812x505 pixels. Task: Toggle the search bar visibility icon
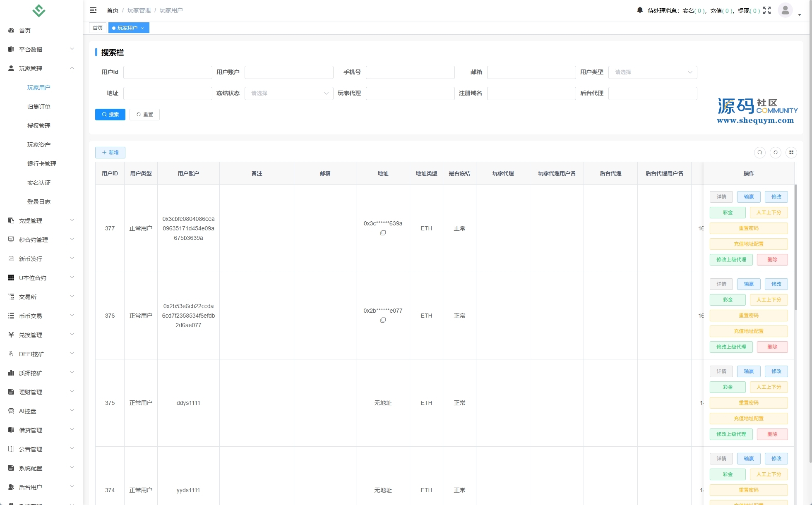click(760, 153)
